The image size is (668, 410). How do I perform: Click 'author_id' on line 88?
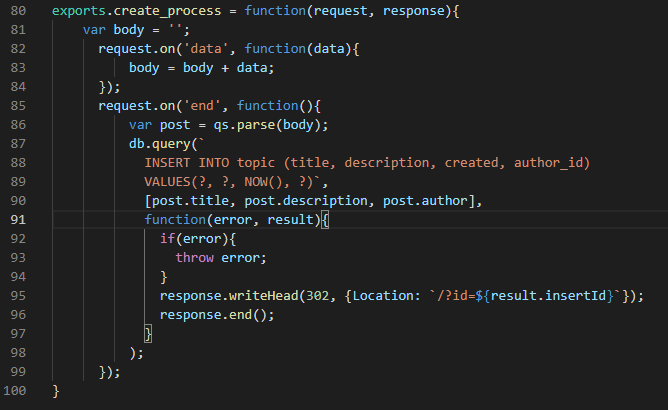(x=549, y=163)
